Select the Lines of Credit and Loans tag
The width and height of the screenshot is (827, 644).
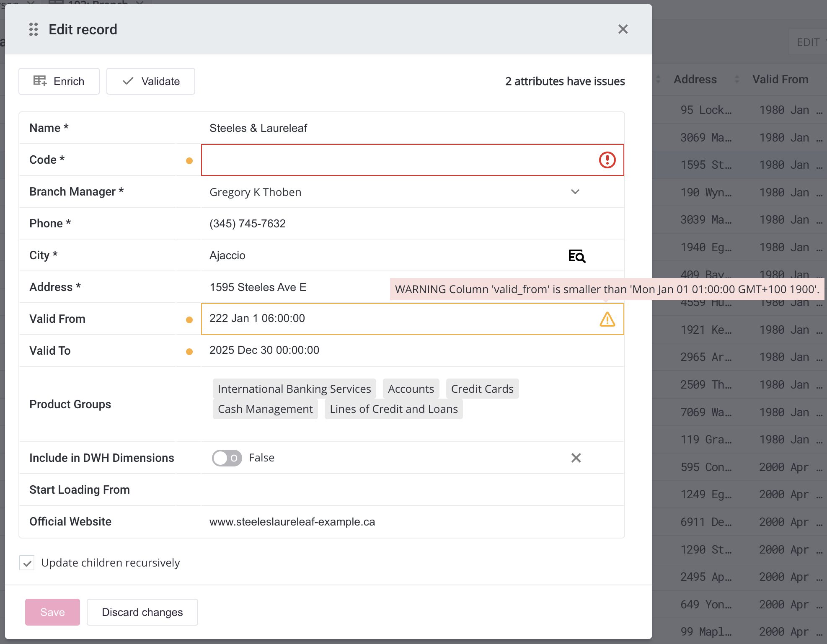pos(394,409)
